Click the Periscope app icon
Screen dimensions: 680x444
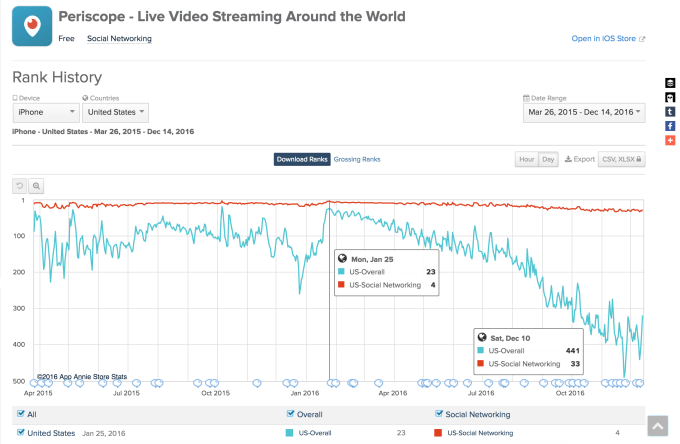(x=32, y=26)
